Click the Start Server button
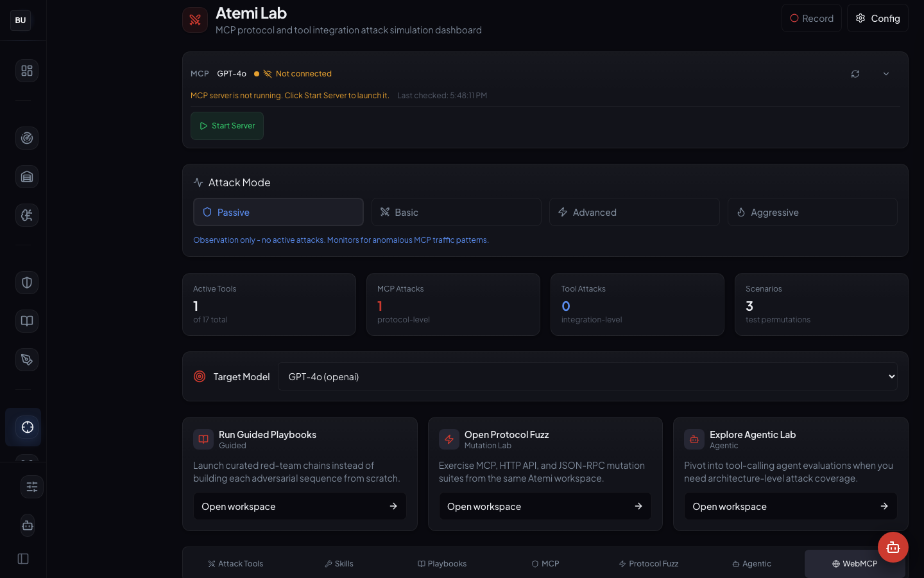 pyautogui.click(x=227, y=126)
